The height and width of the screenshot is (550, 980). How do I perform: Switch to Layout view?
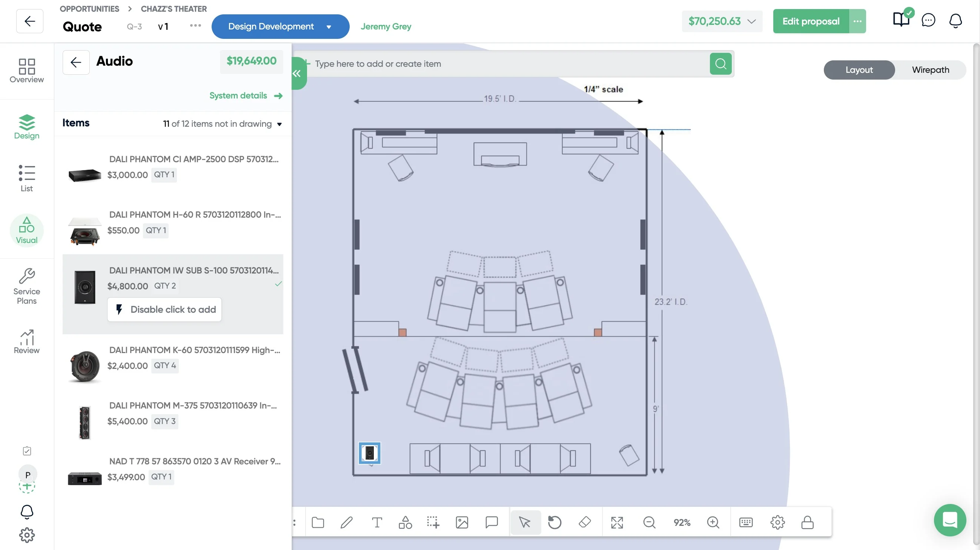pyautogui.click(x=859, y=70)
